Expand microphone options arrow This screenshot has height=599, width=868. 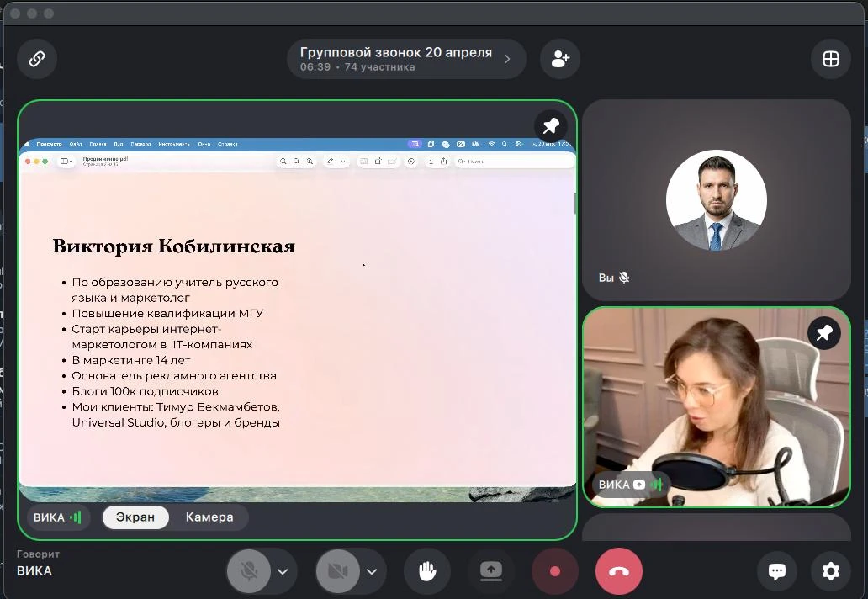[x=283, y=571]
